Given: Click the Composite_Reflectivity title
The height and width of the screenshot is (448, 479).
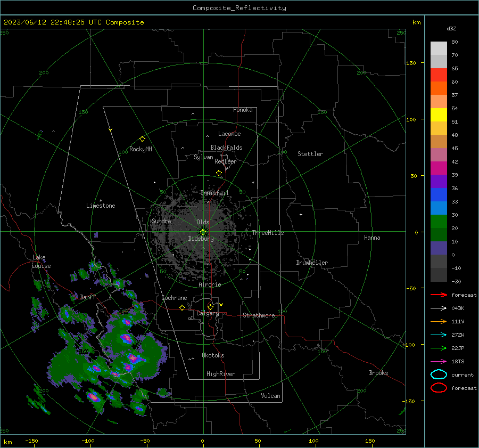Looking at the screenshot, I should [240, 8].
